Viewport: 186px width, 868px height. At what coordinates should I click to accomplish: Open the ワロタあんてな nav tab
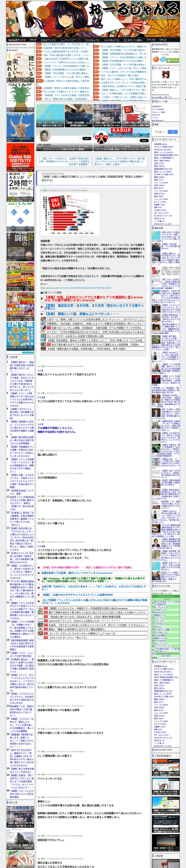(x=92, y=40)
